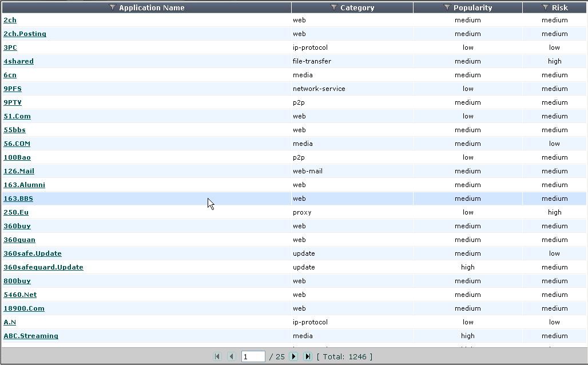Open the 360buy application link
Image resolution: width=588 pixels, height=365 pixels.
click(17, 226)
